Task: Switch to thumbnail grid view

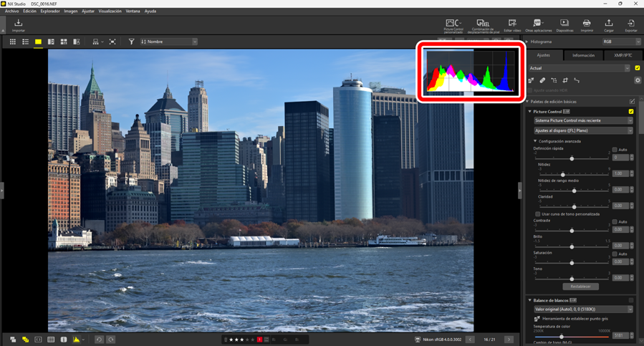Action: tap(12, 42)
